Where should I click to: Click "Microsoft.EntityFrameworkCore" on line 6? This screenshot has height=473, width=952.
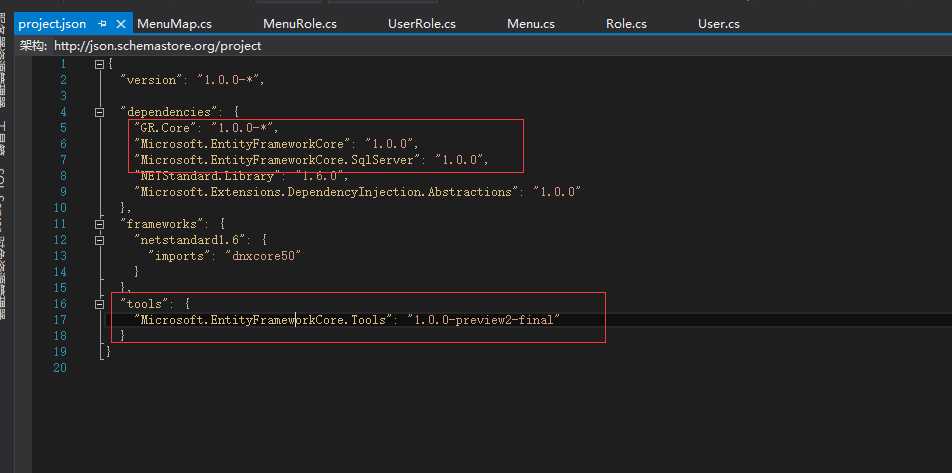(242, 144)
